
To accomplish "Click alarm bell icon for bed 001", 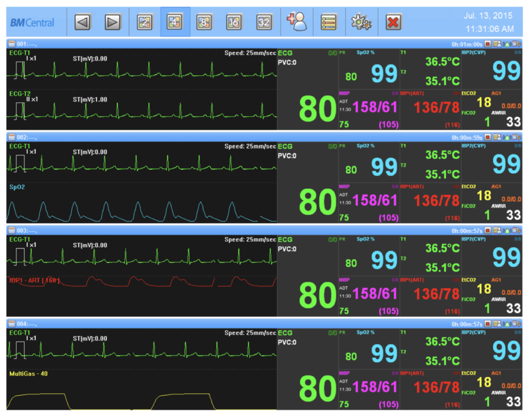I will tap(507, 44).
